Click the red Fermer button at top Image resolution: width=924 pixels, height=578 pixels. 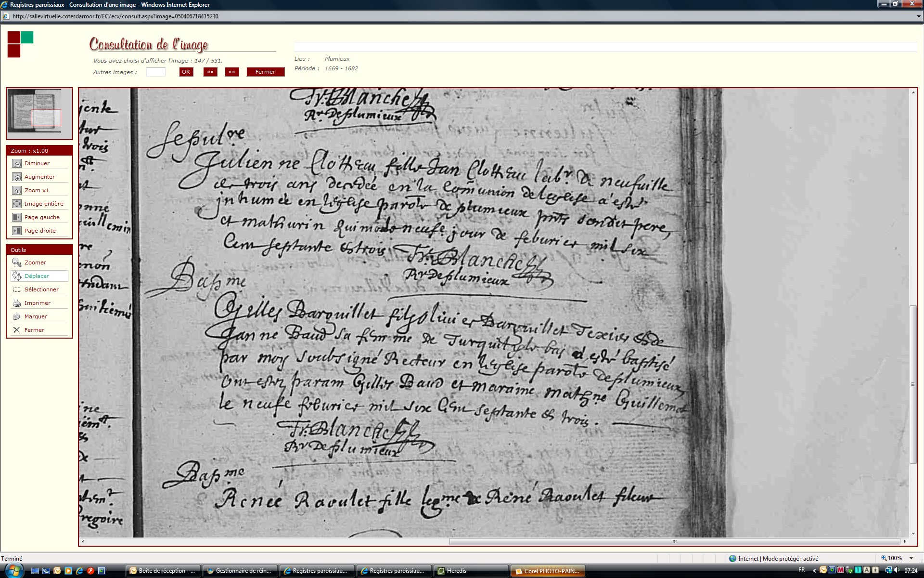(x=265, y=72)
